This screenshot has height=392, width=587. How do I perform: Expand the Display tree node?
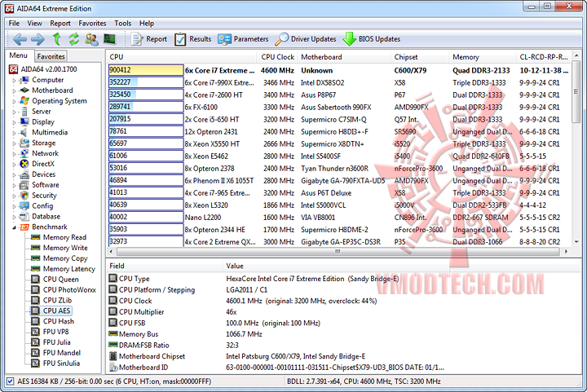pyautogui.click(x=14, y=122)
